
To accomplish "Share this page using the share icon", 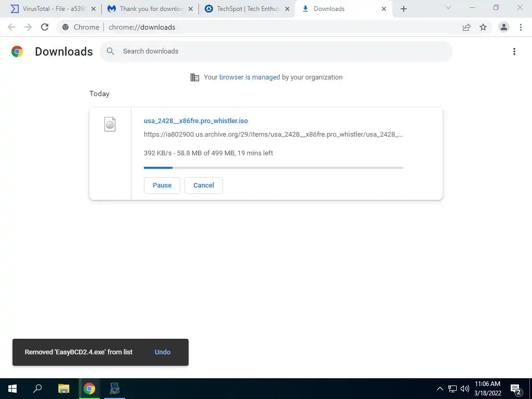I will [467, 27].
